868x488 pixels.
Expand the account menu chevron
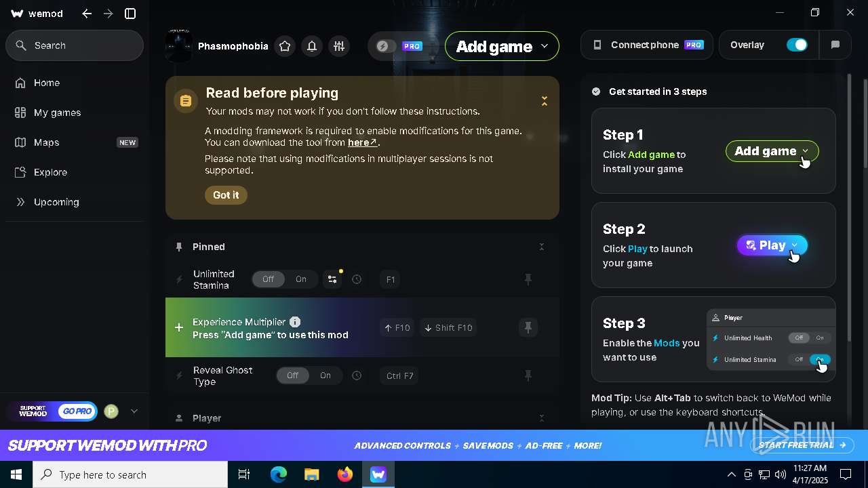click(x=134, y=411)
